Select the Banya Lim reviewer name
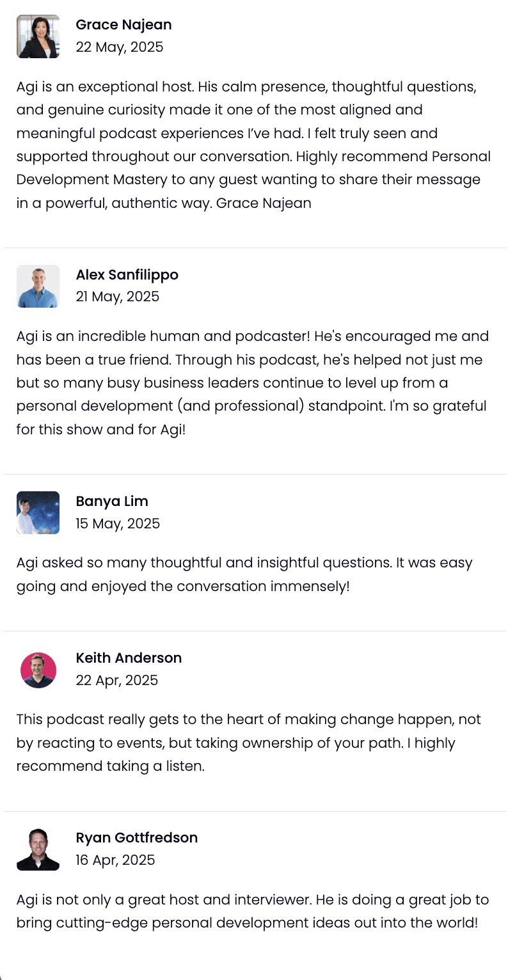This screenshot has height=980, width=508. (112, 502)
